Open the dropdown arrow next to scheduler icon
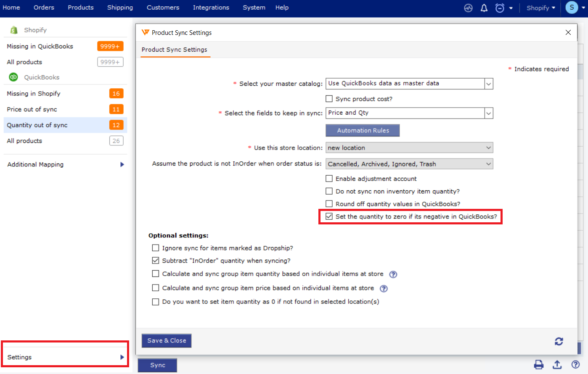Screen dimensions: 588x374 [x=511, y=8]
